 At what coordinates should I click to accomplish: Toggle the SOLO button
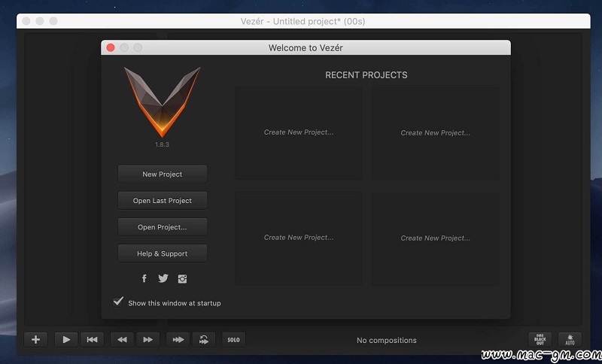point(233,339)
